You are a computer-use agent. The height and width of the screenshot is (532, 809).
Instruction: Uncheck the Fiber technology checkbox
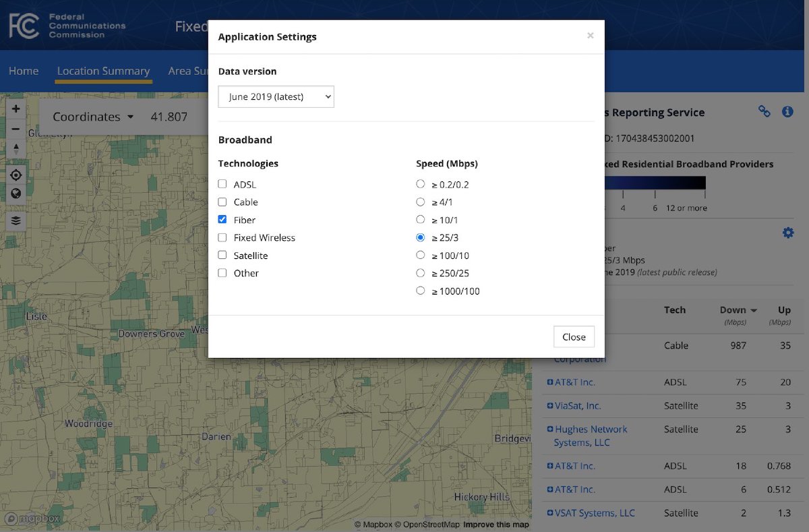pyautogui.click(x=222, y=220)
